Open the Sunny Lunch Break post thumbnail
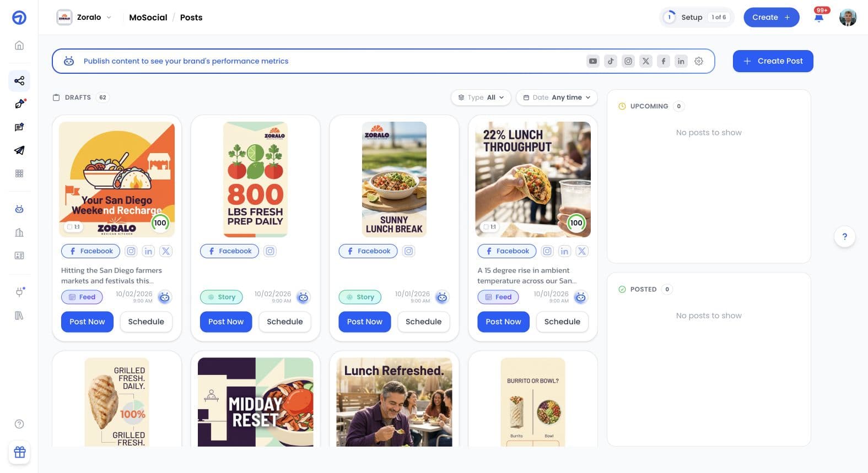This screenshot has height=473, width=868. coord(394,180)
